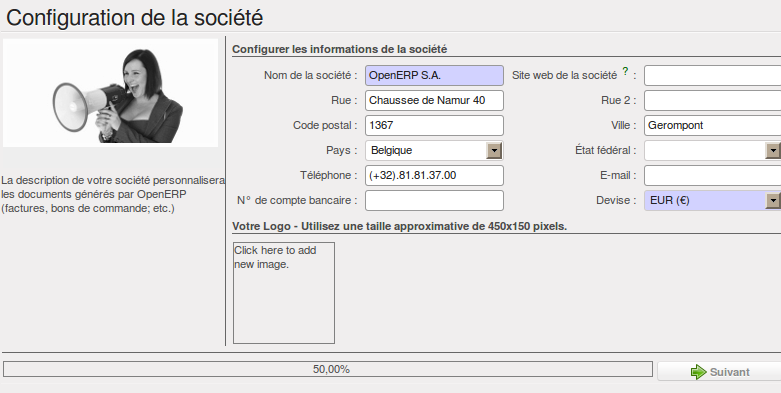Click the green arrow icon on Suivant
The image size is (781, 393).
coord(698,372)
